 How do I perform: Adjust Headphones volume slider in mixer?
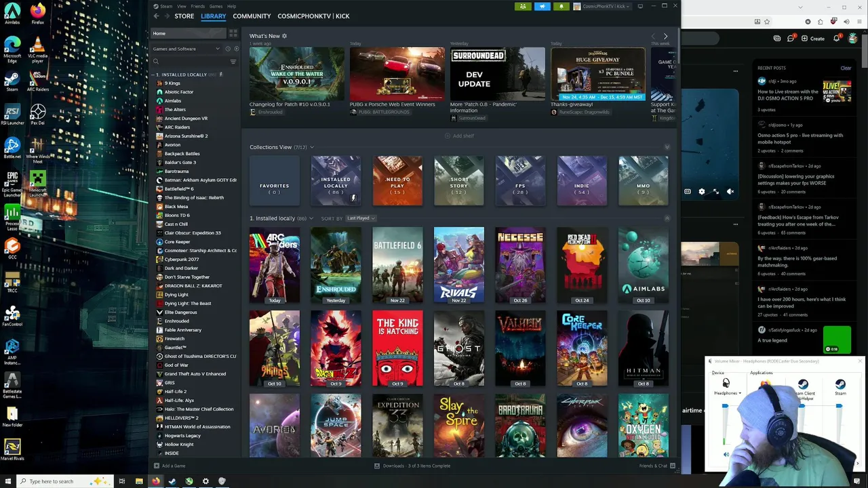pyautogui.click(x=725, y=407)
